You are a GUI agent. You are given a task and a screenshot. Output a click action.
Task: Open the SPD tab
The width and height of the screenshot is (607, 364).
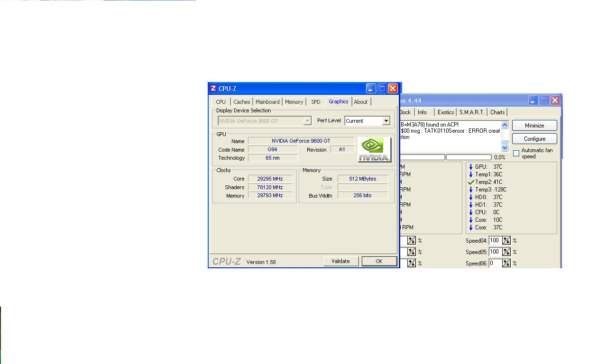click(316, 102)
